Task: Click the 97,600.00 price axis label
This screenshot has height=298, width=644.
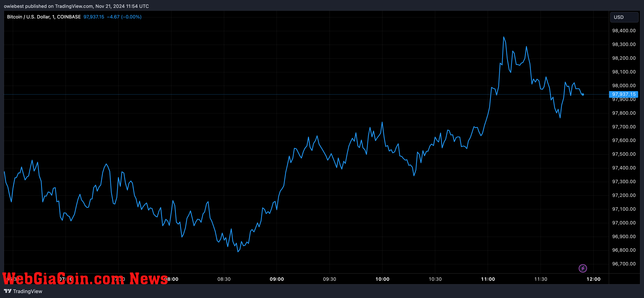Action: click(624, 140)
